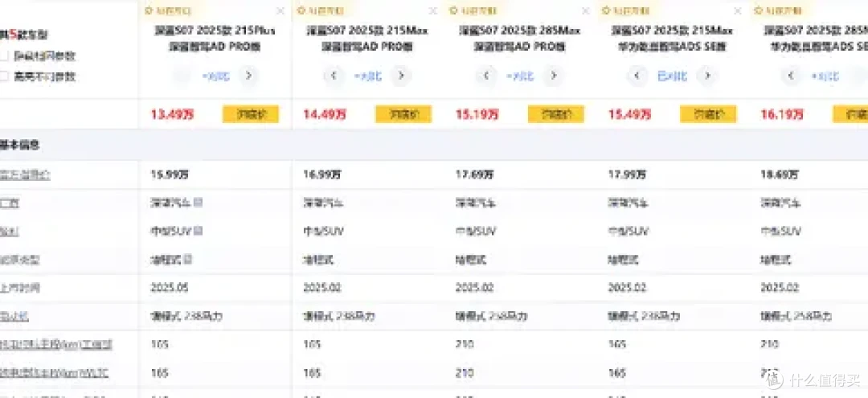Click the 18.69万 guide price cell
Screen dimensions: 868x398
780,174
